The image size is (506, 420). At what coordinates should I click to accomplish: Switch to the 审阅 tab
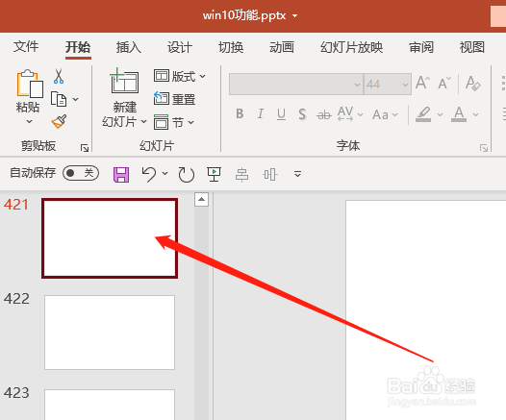[x=421, y=47]
